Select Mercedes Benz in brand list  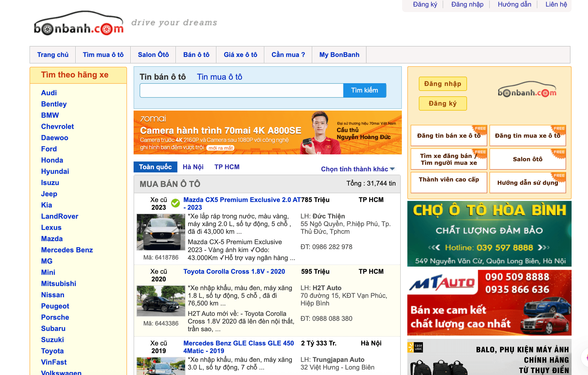pos(67,250)
